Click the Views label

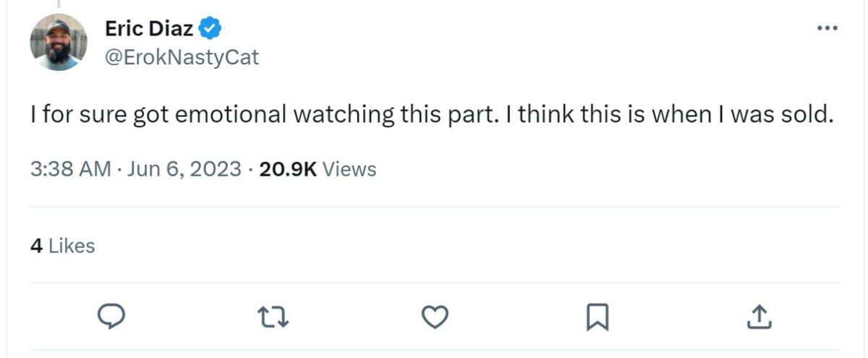pos(349,169)
